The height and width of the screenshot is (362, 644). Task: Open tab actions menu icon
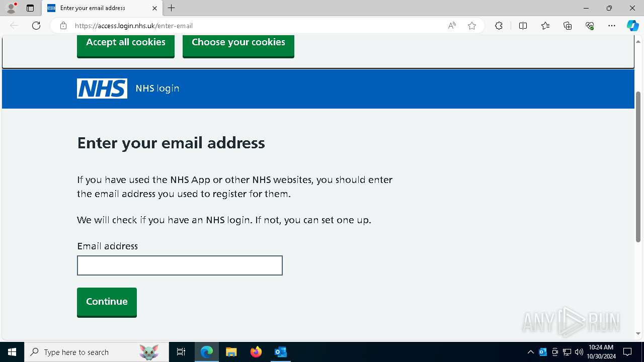pos(30,8)
